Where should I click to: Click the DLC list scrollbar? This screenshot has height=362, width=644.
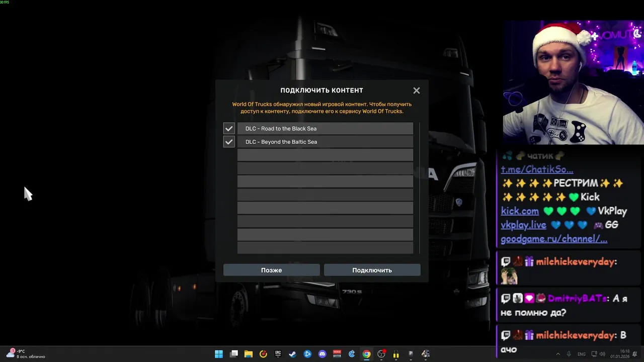tap(419, 188)
